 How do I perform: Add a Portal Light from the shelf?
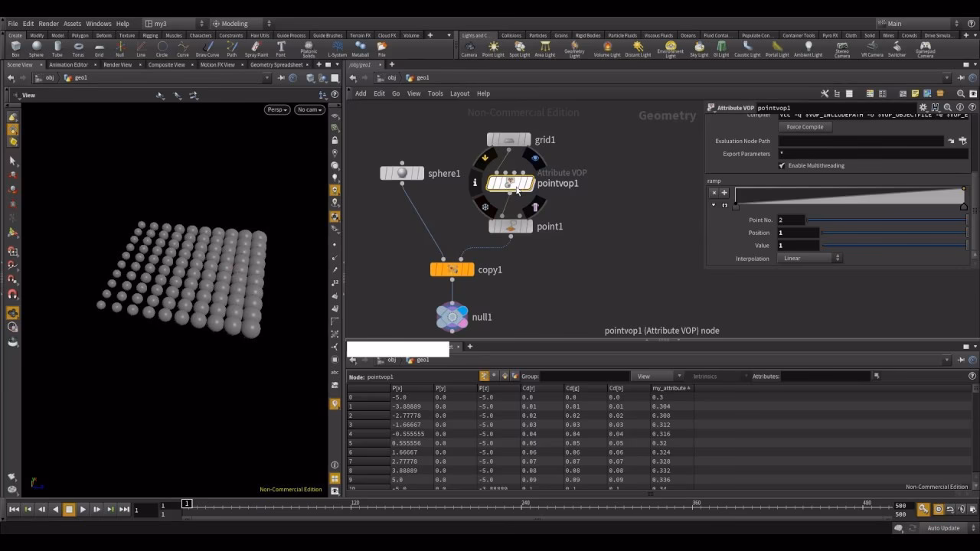point(777,49)
